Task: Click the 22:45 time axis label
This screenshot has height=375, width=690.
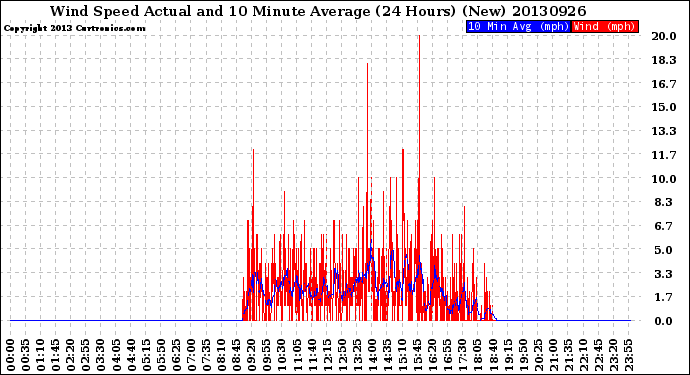Action: 598,355
